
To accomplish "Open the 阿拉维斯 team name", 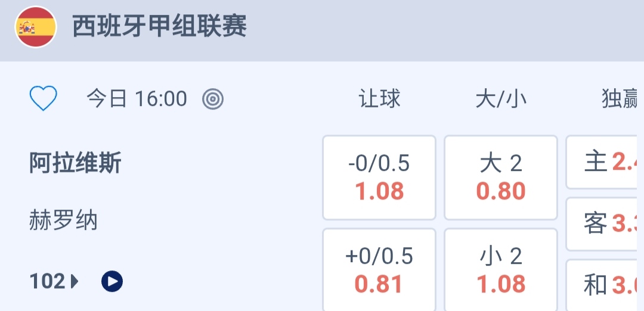I will [x=75, y=163].
